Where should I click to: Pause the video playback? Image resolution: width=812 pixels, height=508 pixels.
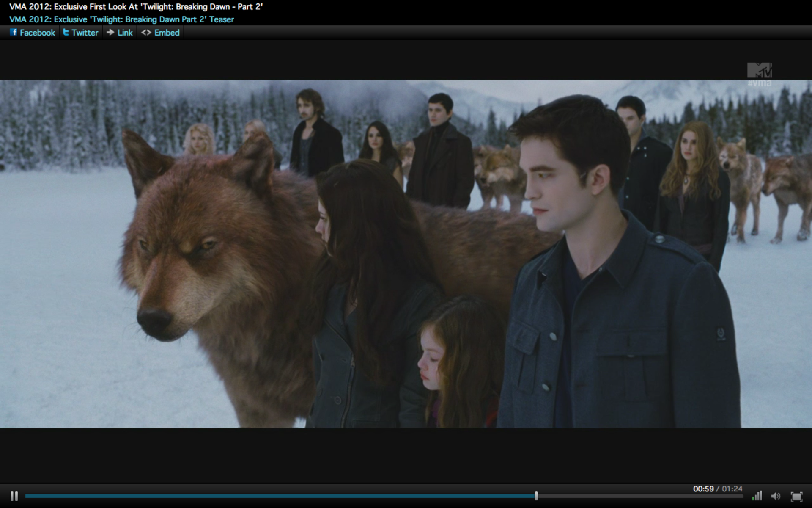(14, 496)
